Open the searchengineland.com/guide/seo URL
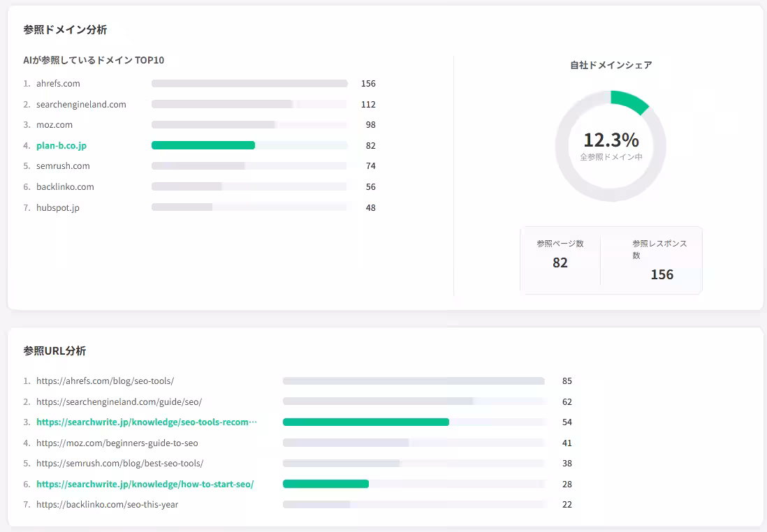This screenshot has width=767, height=532. [x=119, y=402]
